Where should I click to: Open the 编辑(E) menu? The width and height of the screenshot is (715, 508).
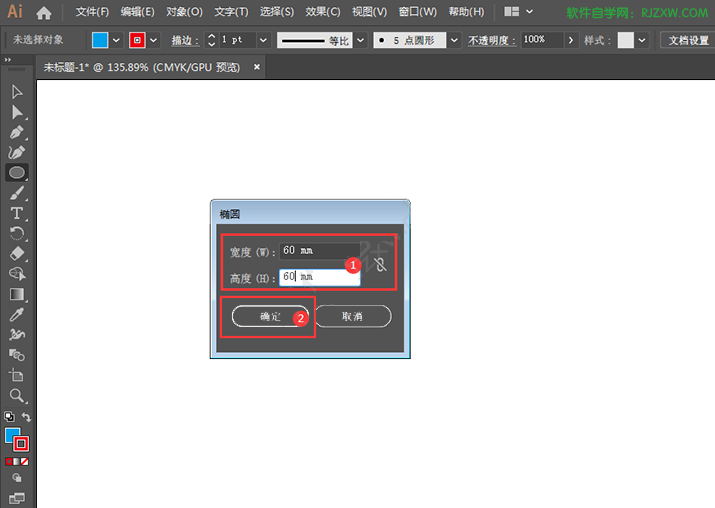click(138, 12)
